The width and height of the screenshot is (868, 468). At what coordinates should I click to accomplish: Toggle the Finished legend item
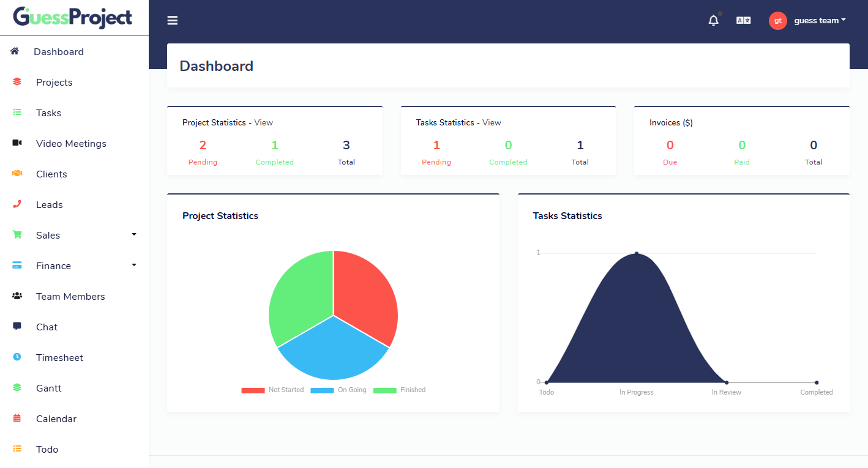[x=400, y=390]
